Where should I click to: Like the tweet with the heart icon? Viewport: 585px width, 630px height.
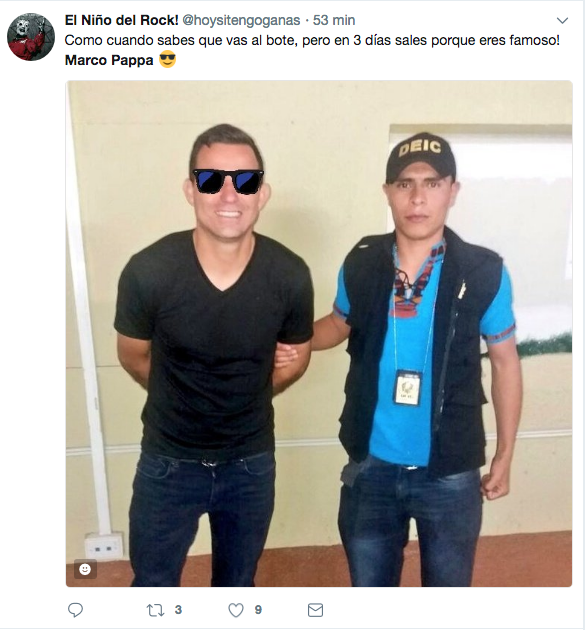[x=236, y=610]
